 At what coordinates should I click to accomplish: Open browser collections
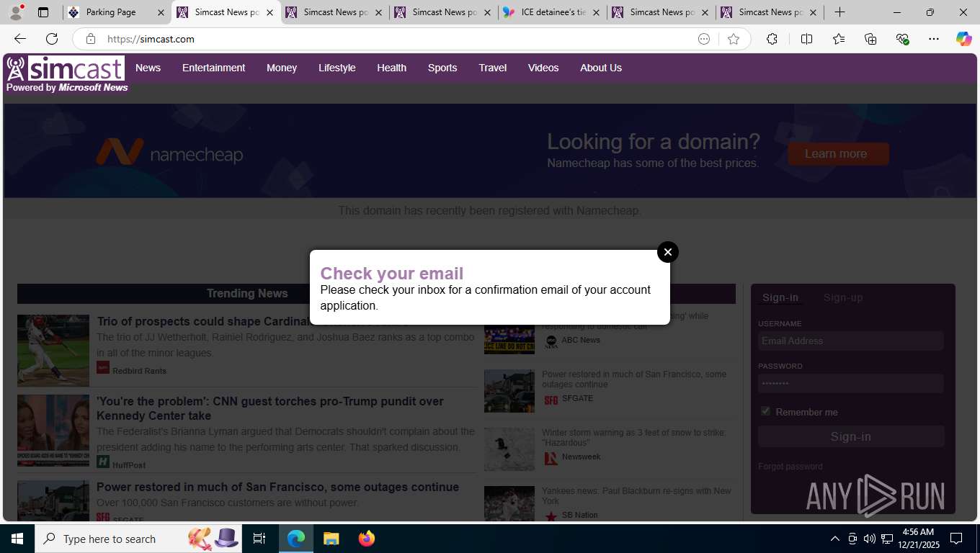click(870, 39)
